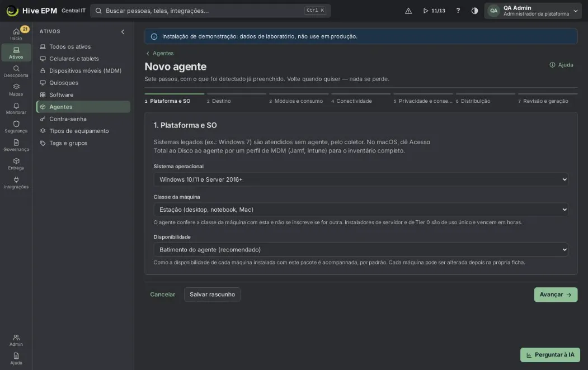This screenshot has width=588, height=370.
Task: Go to step 3 Módulos e consumo
Action: coord(299,98)
